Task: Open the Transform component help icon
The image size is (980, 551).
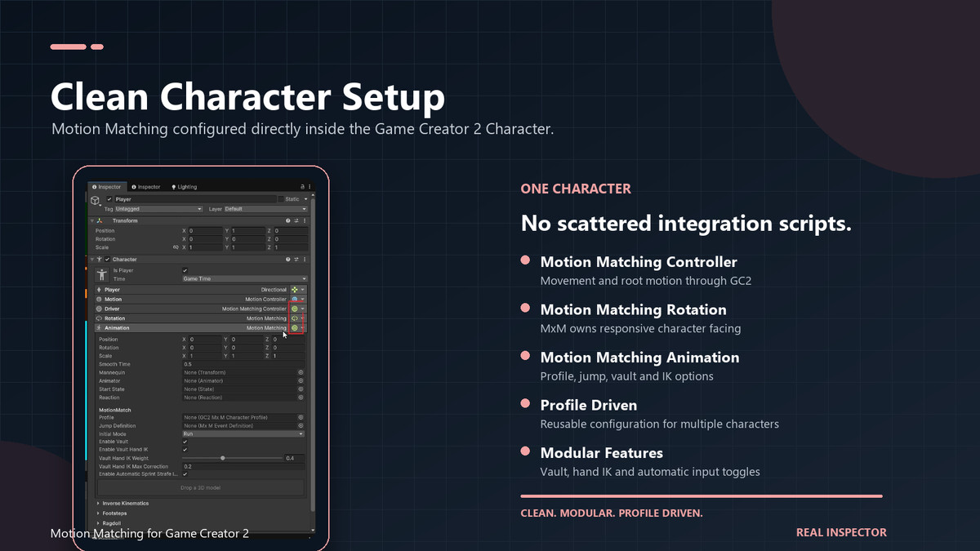Action: [287, 220]
